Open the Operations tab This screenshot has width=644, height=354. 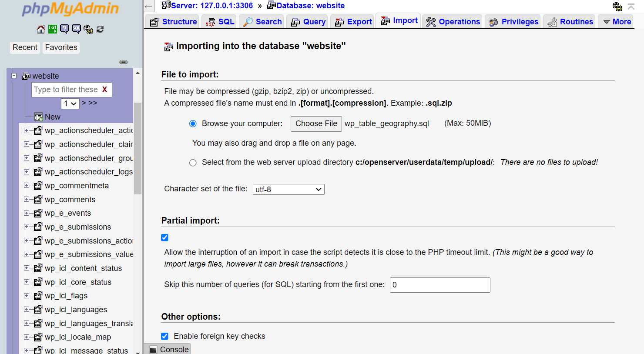coord(453,22)
